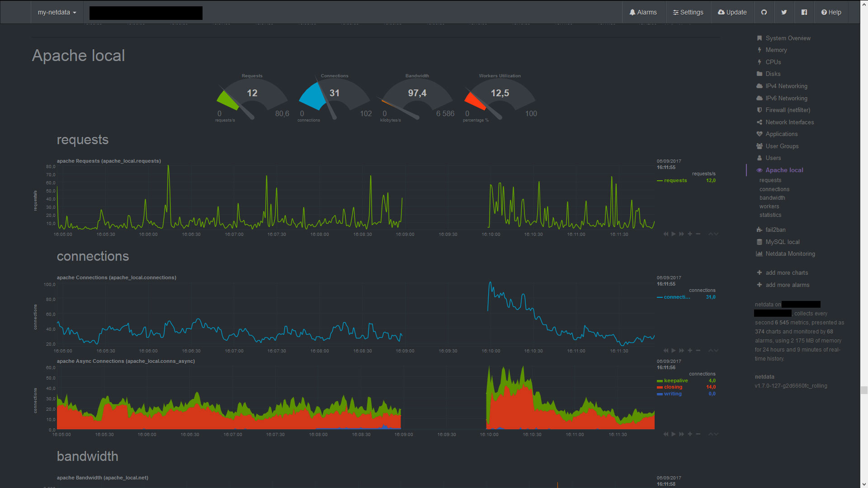Open the Twitter icon link

pos(784,12)
